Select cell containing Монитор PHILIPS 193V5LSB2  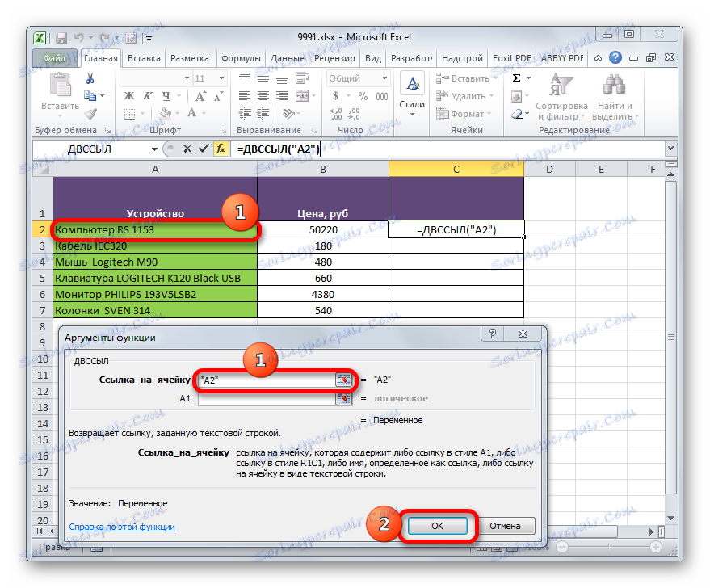point(155,294)
